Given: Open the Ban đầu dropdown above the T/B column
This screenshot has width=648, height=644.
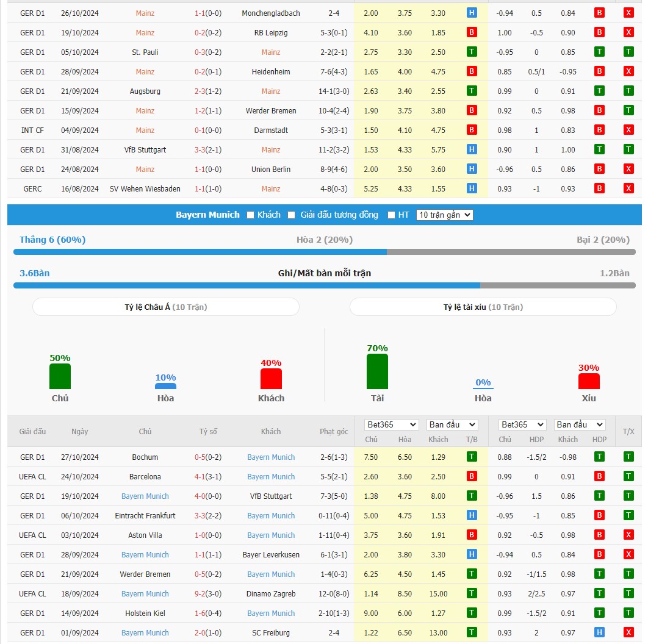Looking at the screenshot, I should point(452,424).
